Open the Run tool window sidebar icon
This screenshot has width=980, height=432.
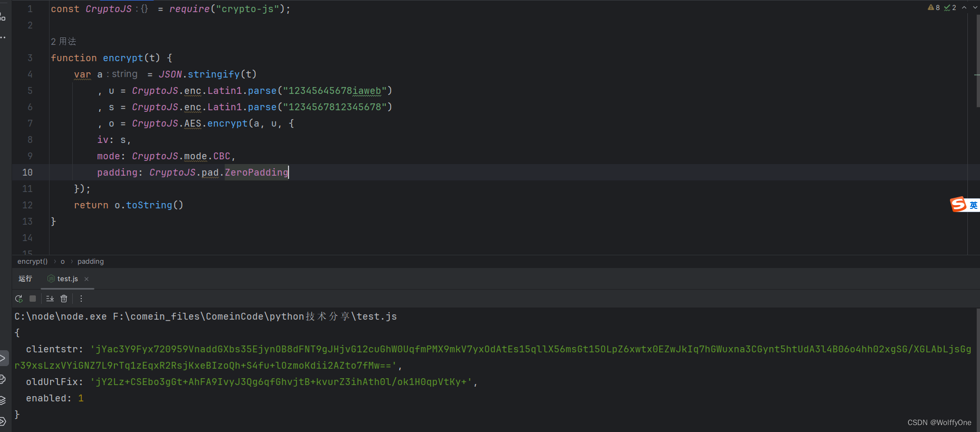click(3, 359)
